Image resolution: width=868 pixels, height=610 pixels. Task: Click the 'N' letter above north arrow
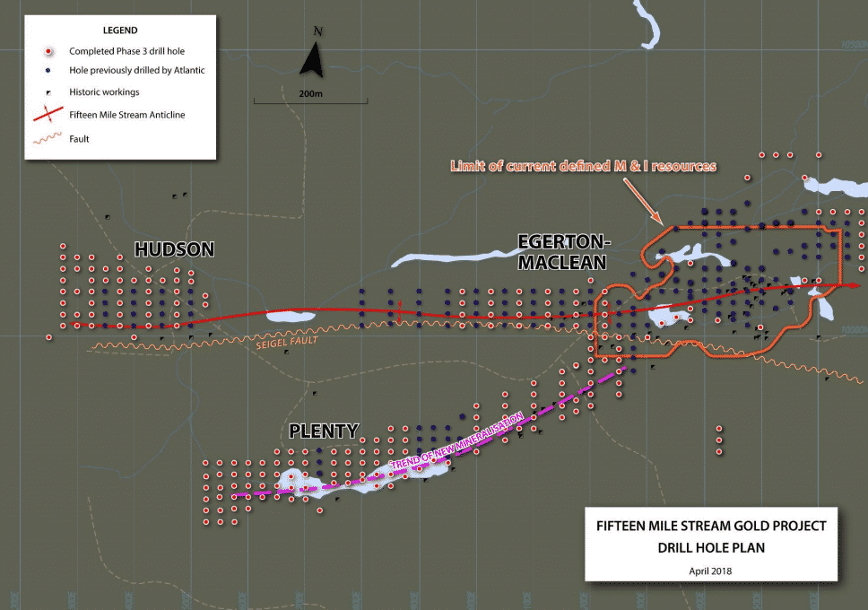click(317, 31)
